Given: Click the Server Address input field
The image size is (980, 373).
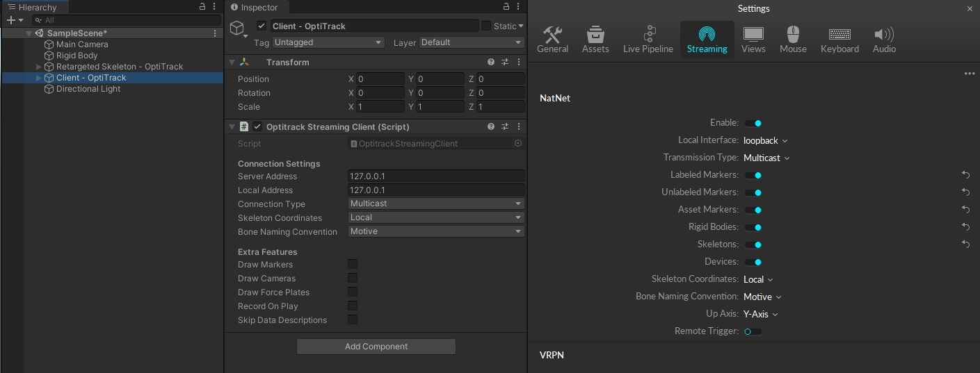Looking at the screenshot, I should coord(435,176).
